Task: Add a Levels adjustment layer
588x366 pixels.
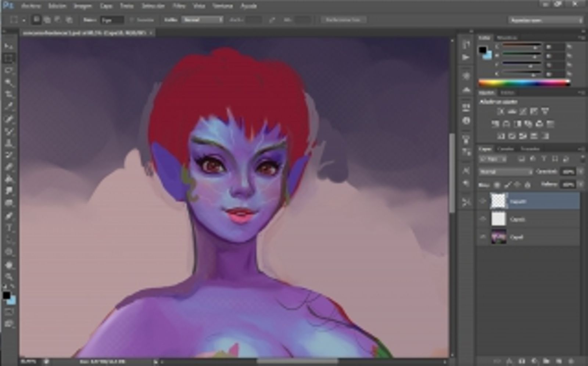Action: pyautogui.click(x=512, y=111)
